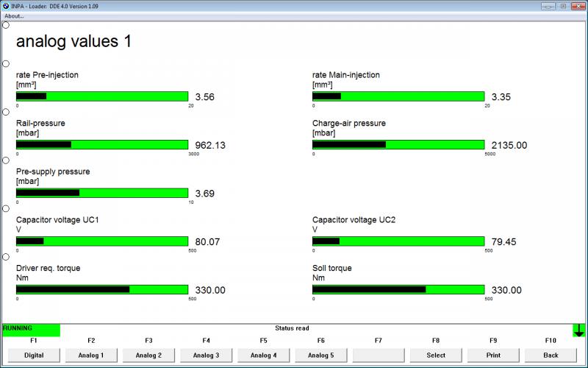Click the green down arrow status icon
Viewport: 588px width, 368px height.
(x=578, y=330)
